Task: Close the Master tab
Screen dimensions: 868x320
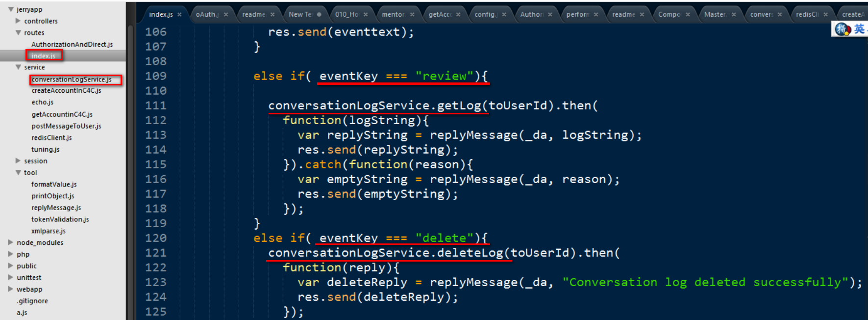Action: [x=734, y=15]
